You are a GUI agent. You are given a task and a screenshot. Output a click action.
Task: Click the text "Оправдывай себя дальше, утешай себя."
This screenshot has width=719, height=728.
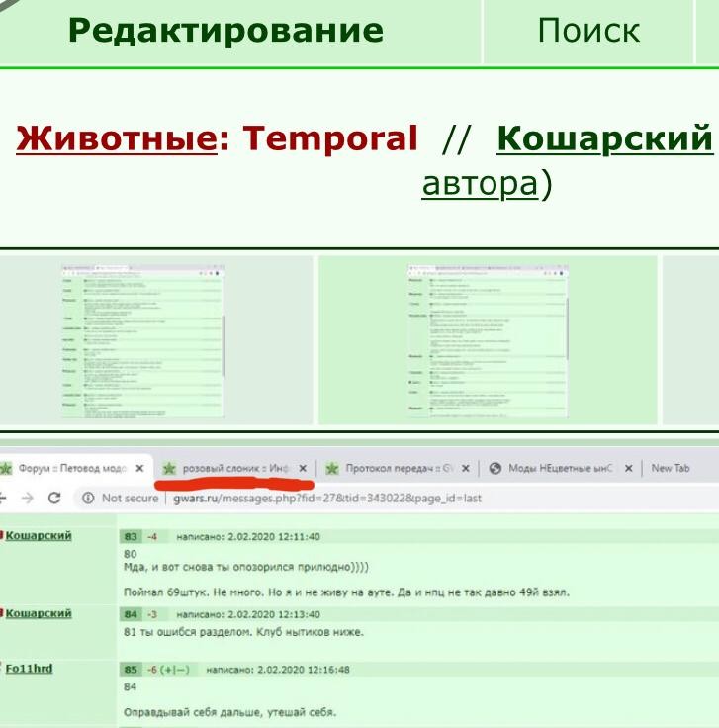coord(229,712)
